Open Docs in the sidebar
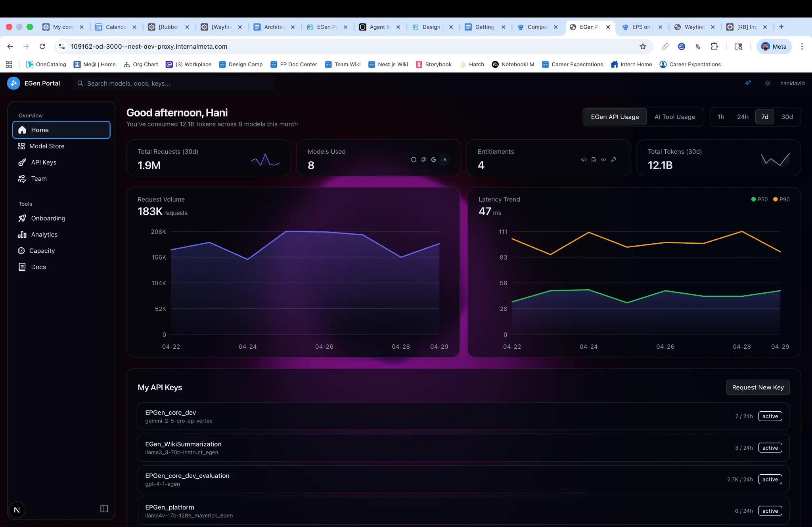The image size is (812, 527). (x=61, y=267)
